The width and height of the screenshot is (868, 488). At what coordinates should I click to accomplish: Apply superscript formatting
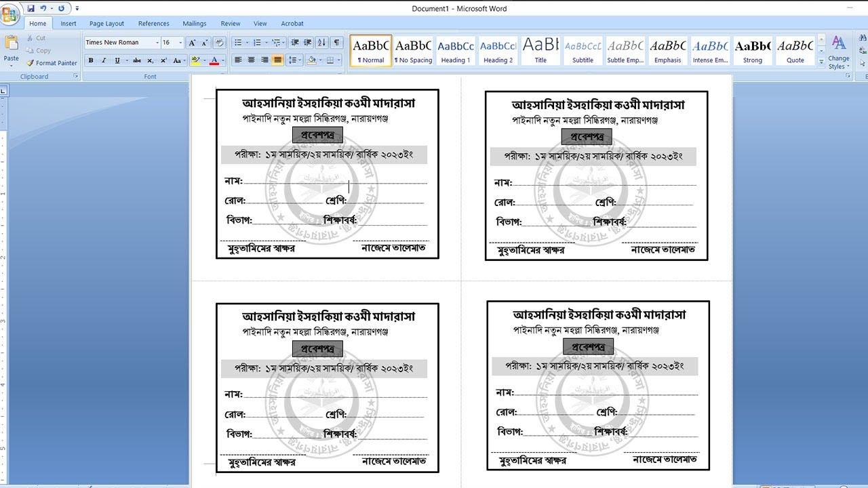(163, 61)
